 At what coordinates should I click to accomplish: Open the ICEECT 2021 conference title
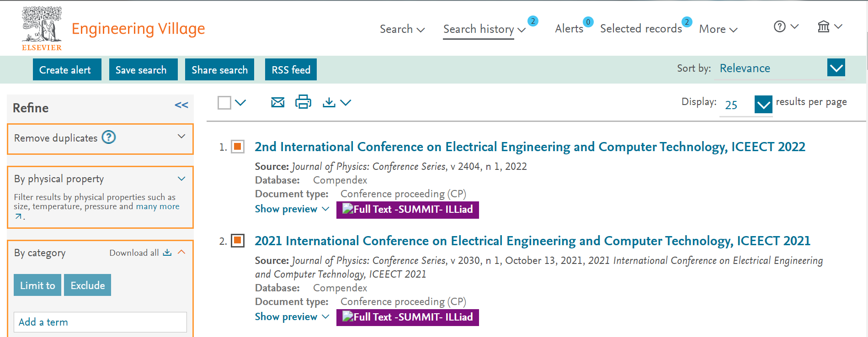(533, 241)
